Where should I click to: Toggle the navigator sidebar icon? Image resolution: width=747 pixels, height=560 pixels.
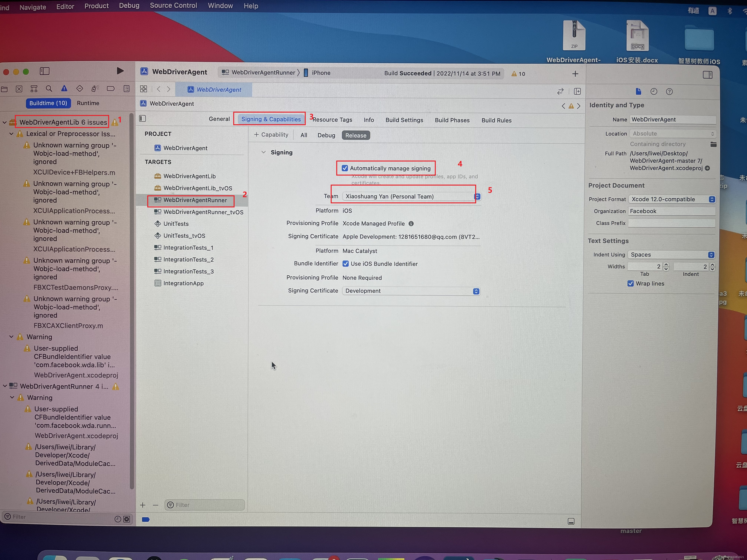[45, 71]
